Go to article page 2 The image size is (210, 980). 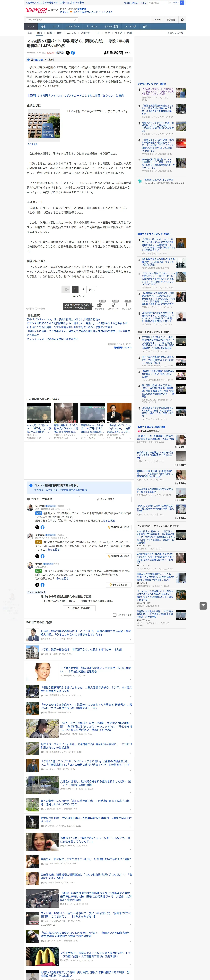83,290
